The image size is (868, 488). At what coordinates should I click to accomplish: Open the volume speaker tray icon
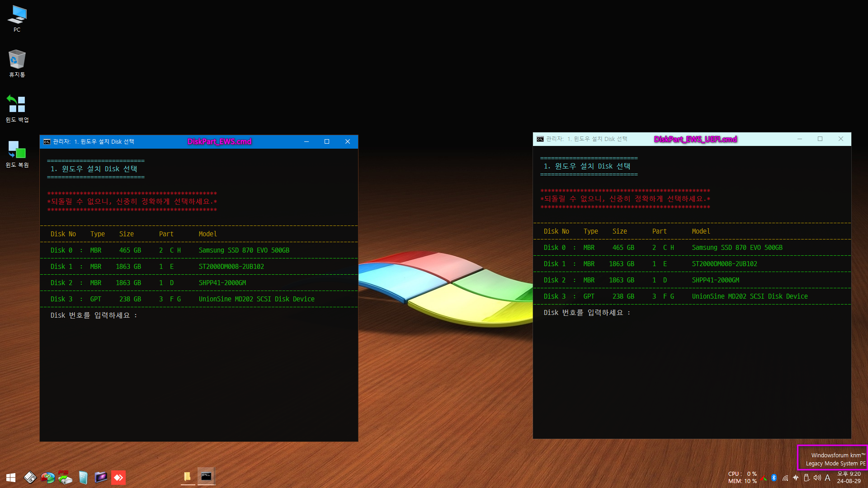point(817,478)
